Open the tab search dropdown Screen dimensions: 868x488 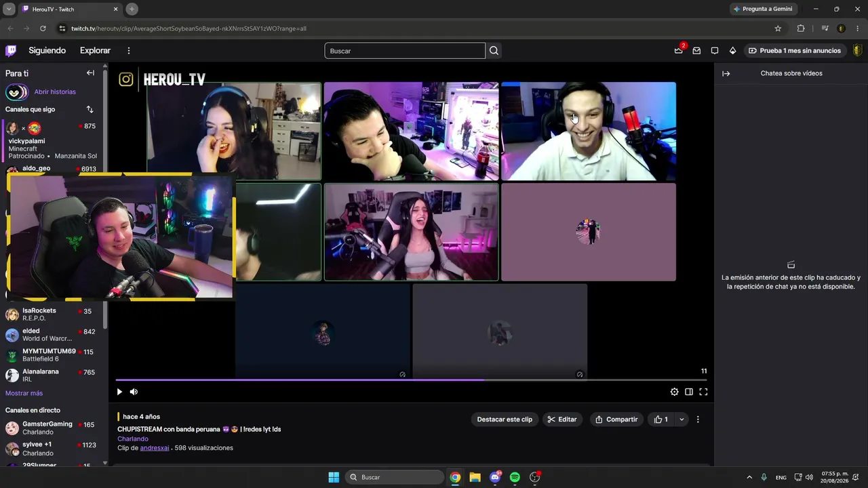(9, 9)
